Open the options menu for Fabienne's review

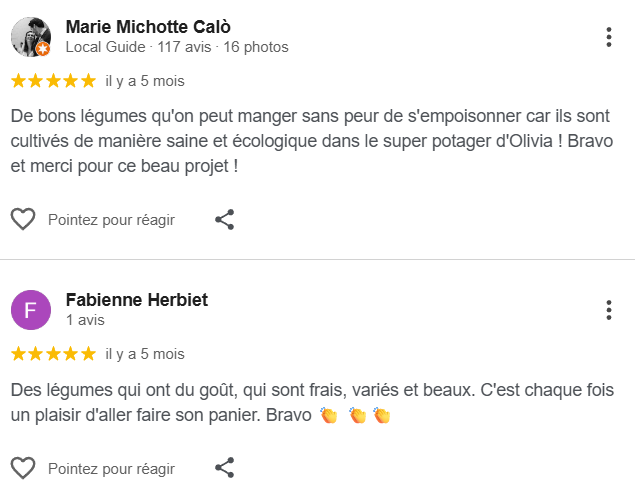(x=609, y=310)
